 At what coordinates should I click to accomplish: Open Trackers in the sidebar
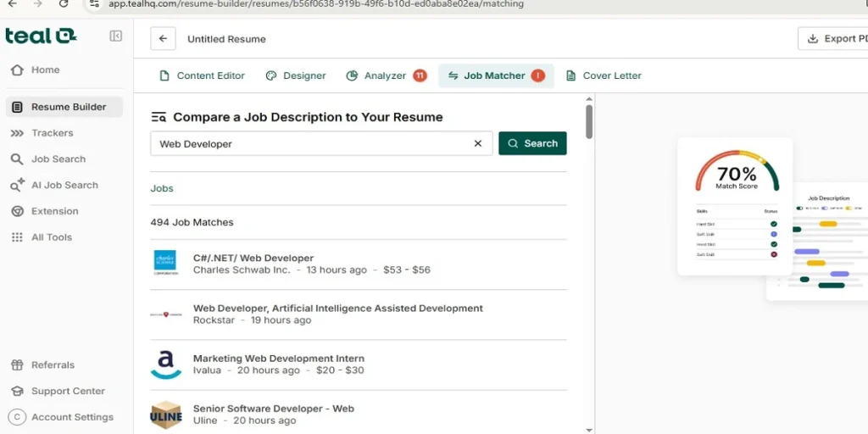coord(64,133)
